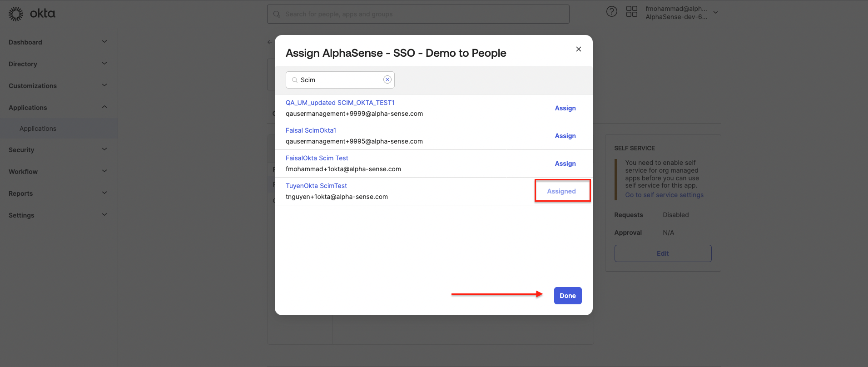868x367 pixels.
Task: Click the Dashboard label in the sidebar
Action: 25,42
